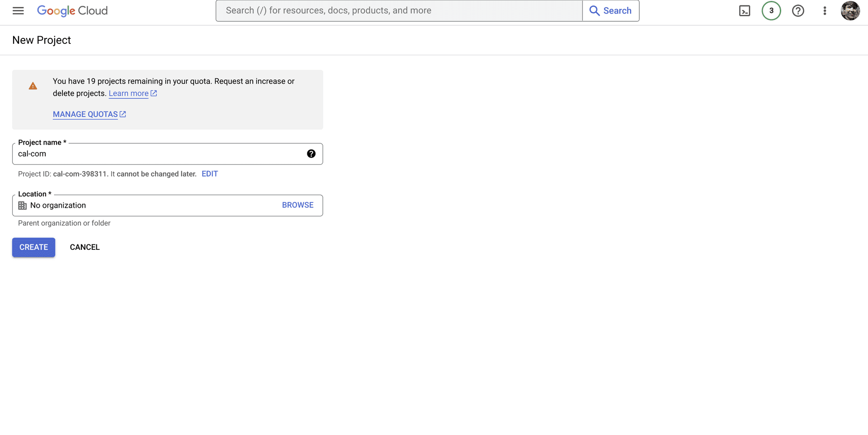Cancel new project creation
This screenshot has height=435, width=868.
tap(85, 248)
